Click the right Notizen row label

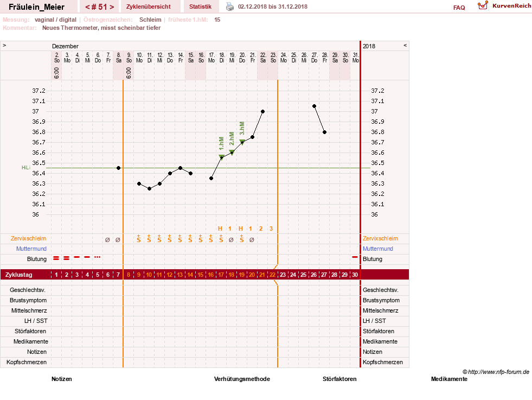click(373, 352)
